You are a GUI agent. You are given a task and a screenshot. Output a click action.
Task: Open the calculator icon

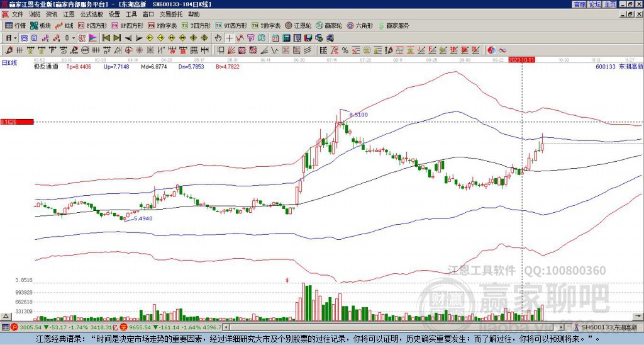click(x=287, y=38)
